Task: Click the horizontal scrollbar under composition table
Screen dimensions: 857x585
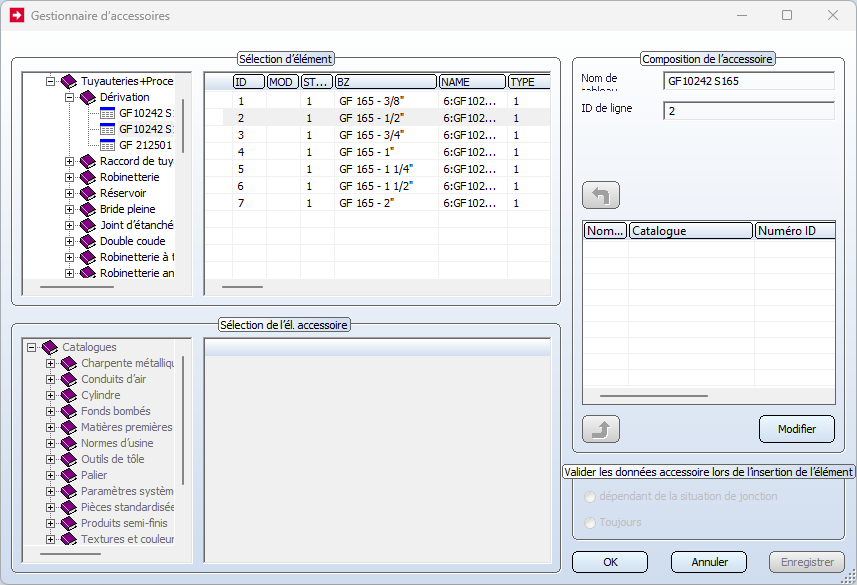Action: coord(653,396)
